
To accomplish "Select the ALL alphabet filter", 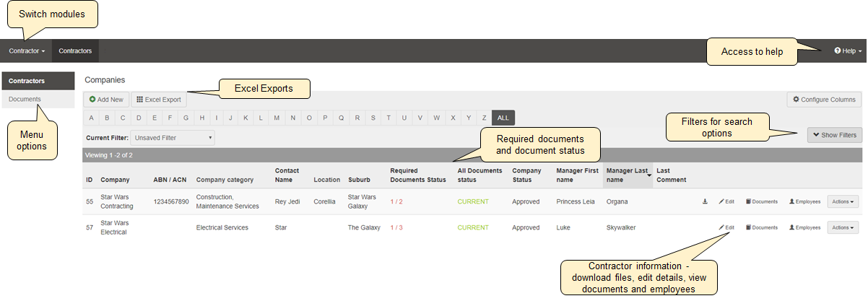I will coord(503,118).
